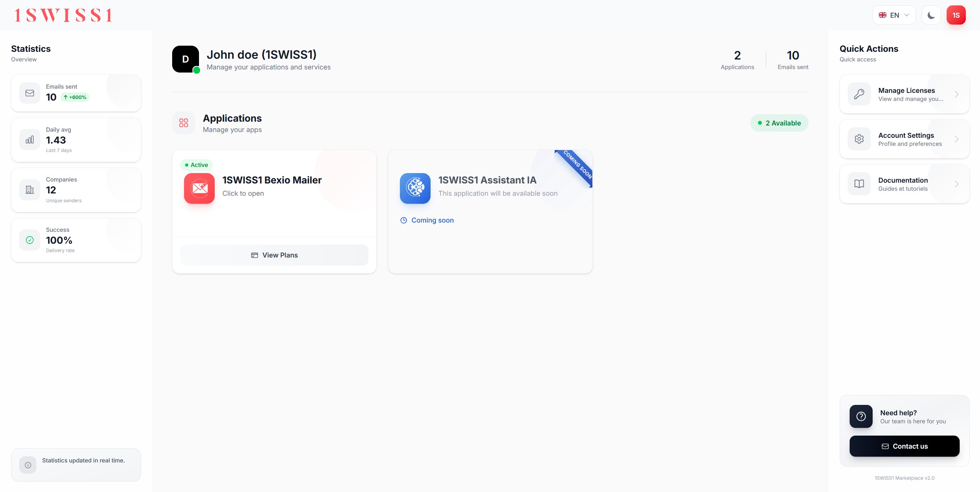Click the 1SWISS1 Marketplace v2.0 footer text

[904, 478]
